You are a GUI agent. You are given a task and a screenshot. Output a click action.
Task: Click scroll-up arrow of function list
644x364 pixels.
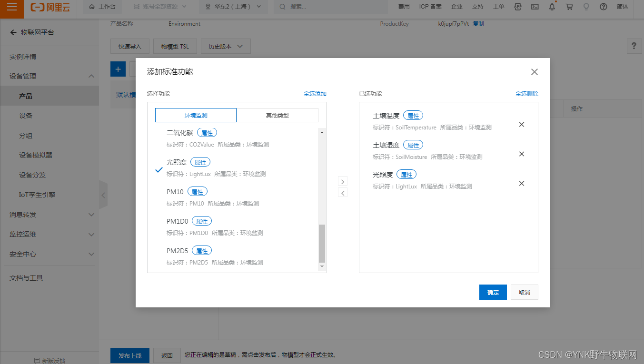pos(322,132)
